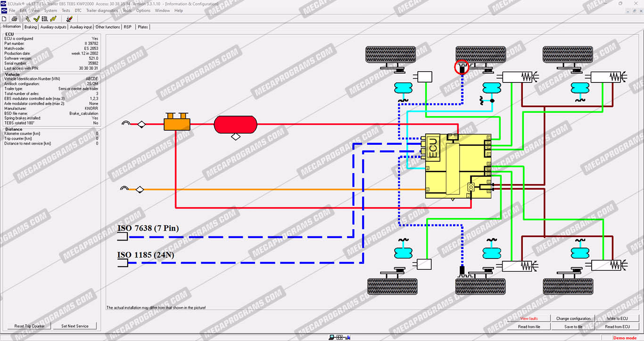This screenshot has width=644, height=341.
Task: Switch to the Auxiliary outputs tab
Action: pos(53,27)
